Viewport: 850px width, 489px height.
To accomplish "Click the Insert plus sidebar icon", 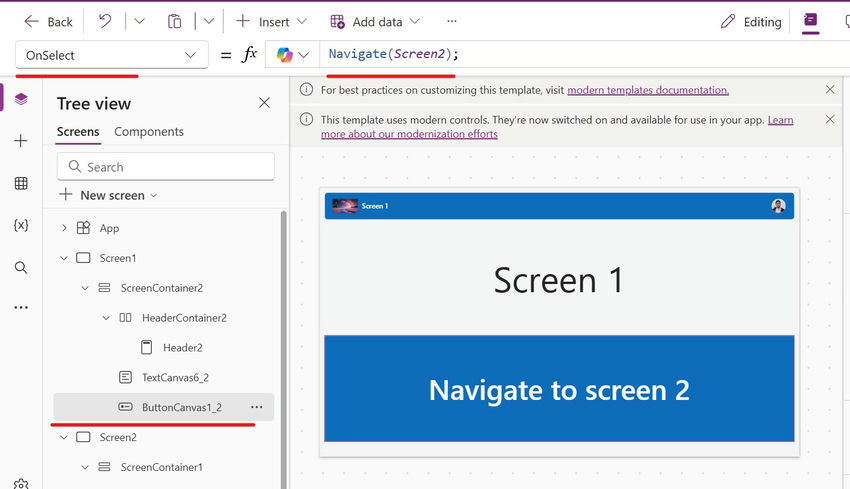I will point(21,141).
